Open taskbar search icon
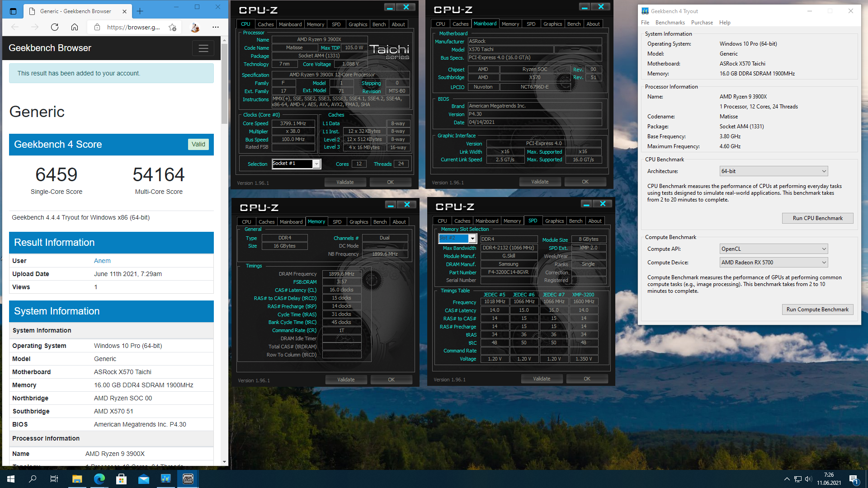 click(33, 479)
